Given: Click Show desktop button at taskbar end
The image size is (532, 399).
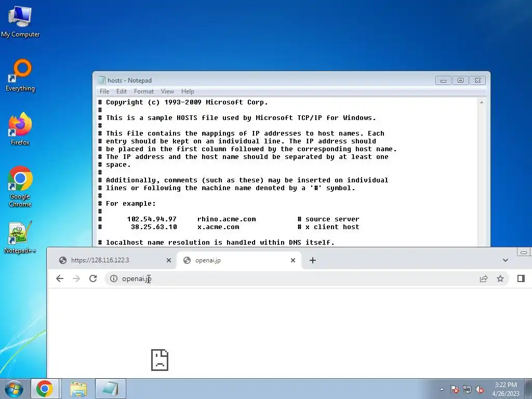Looking at the screenshot, I should [x=528, y=389].
